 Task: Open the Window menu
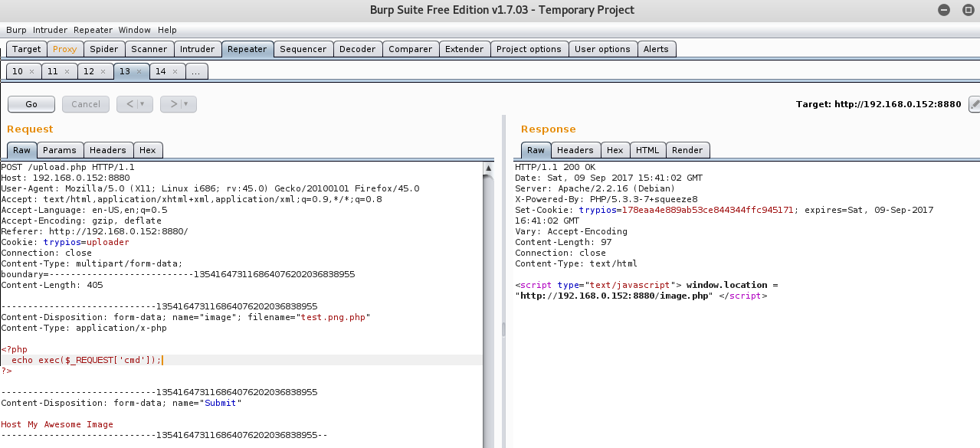click(135, 30)
